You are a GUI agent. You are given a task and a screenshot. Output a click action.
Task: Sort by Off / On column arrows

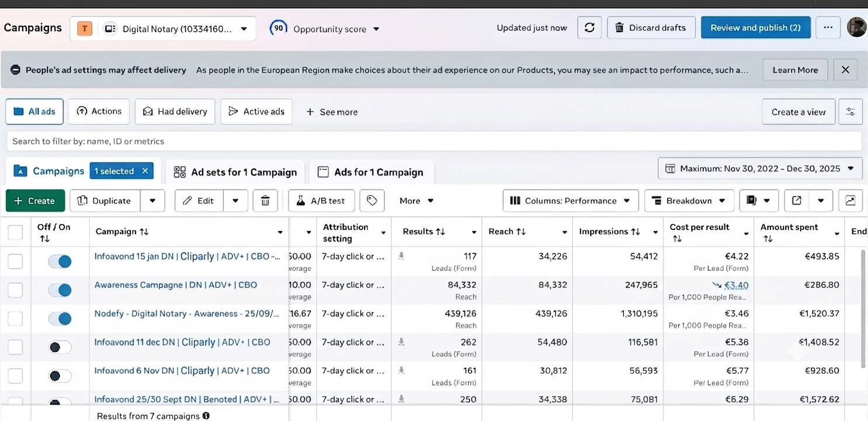pyautogui.click(x=44, y=239)
